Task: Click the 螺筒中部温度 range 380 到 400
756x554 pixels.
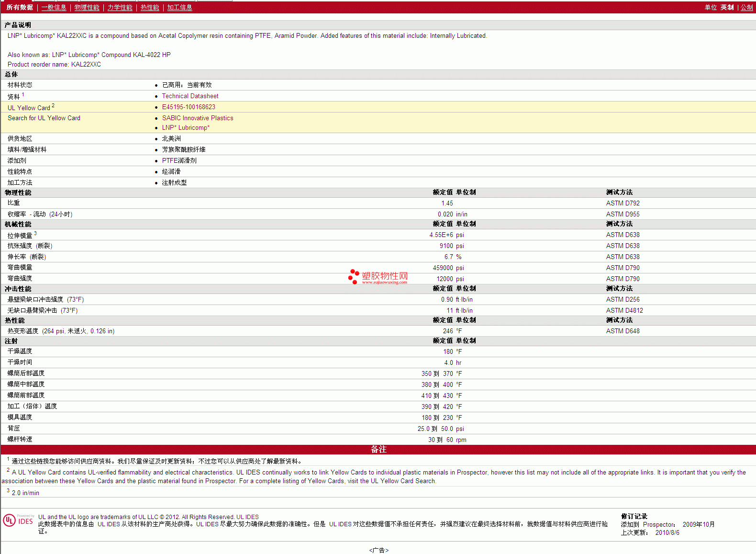Action: 437,385
